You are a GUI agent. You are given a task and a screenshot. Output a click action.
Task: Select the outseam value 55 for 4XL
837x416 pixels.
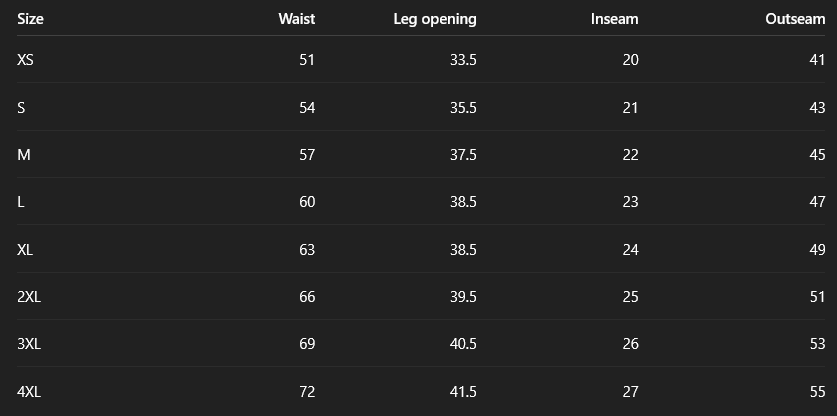pyautogui.click(x=817, y=392)
